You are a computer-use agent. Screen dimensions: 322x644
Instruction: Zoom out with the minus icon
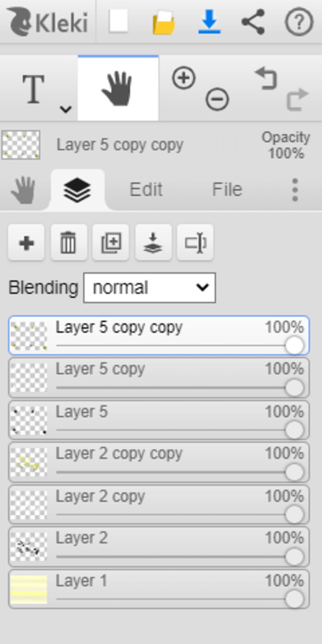(217, 99)
